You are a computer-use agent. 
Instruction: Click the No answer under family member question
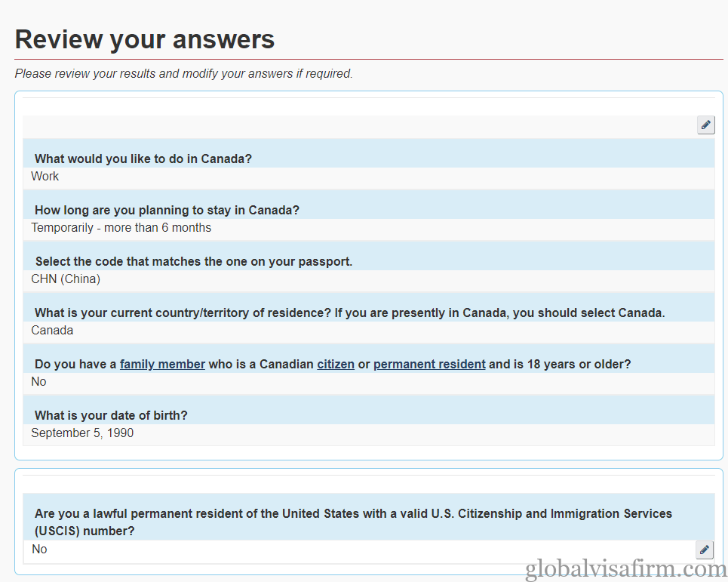pyautogui.click(x=38, y=382)
